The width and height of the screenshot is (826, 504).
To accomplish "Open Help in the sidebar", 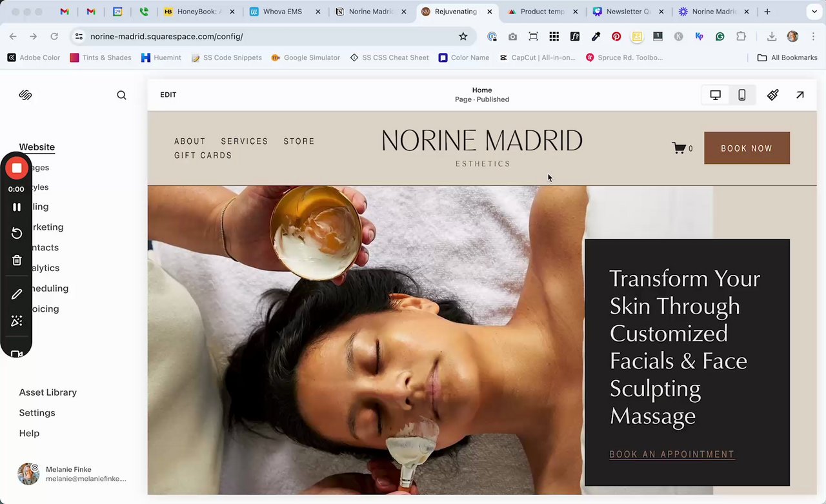I will coord(29,434).
